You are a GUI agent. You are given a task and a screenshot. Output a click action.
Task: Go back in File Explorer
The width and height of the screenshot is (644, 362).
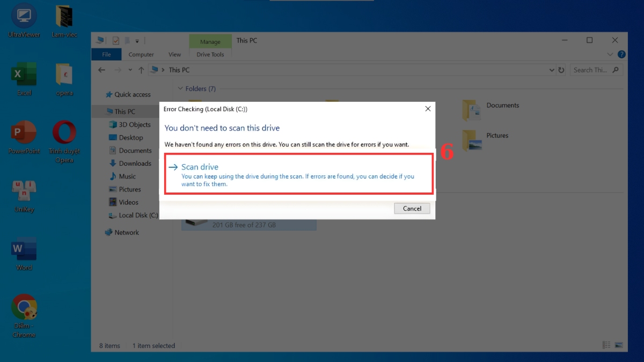pos(102,70)
